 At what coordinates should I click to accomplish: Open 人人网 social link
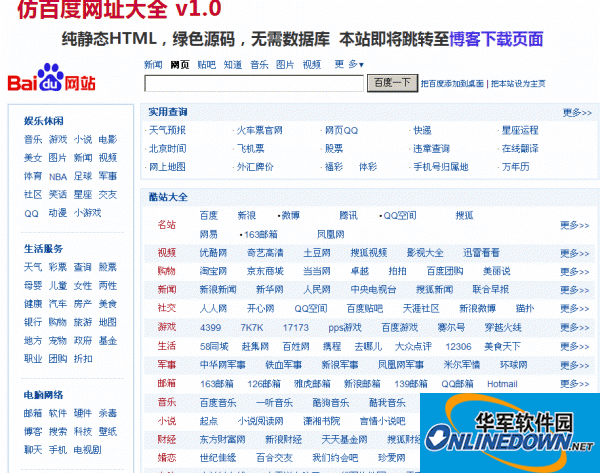point(213,308)
